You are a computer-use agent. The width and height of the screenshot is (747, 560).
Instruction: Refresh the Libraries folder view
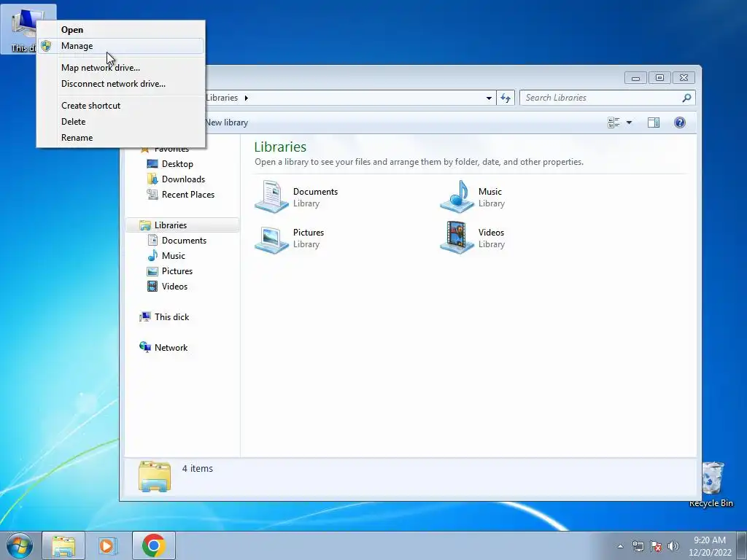click(x=506, y=98)
